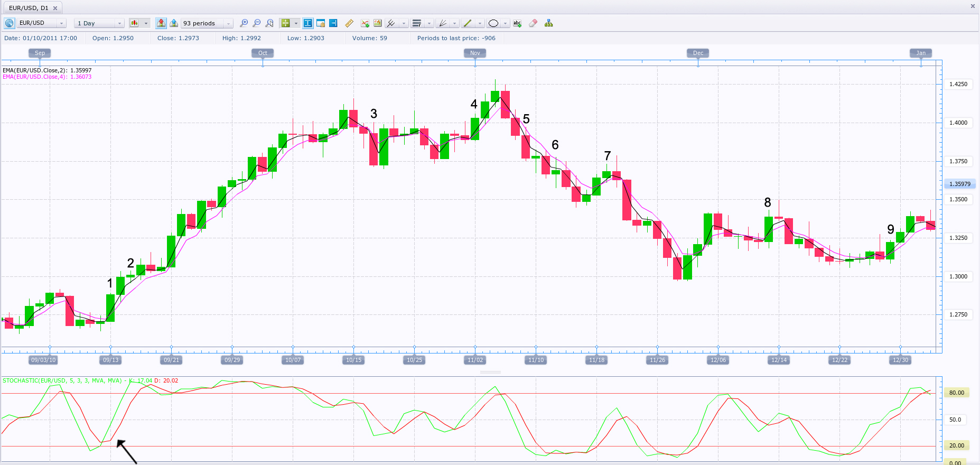Click the hierarchy tree icon in toolbar
Image resolution: width=980 pixels, height=465 pixels.
pyautogui.click(x=549, y=23)
